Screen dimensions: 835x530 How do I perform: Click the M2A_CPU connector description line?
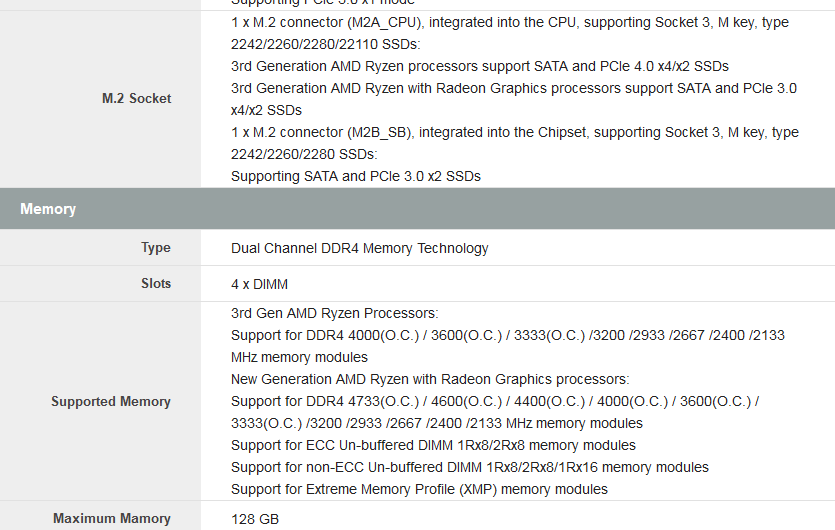pos(510,22)
